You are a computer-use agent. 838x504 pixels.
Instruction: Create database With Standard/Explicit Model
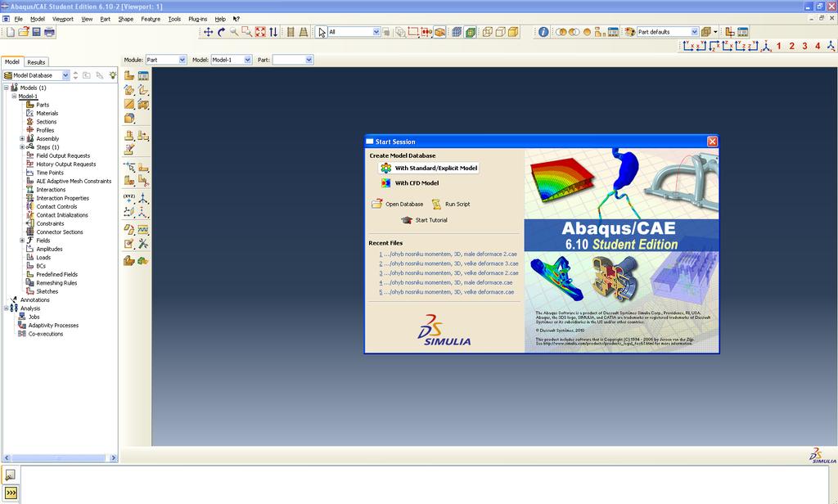tap(429, 168)
